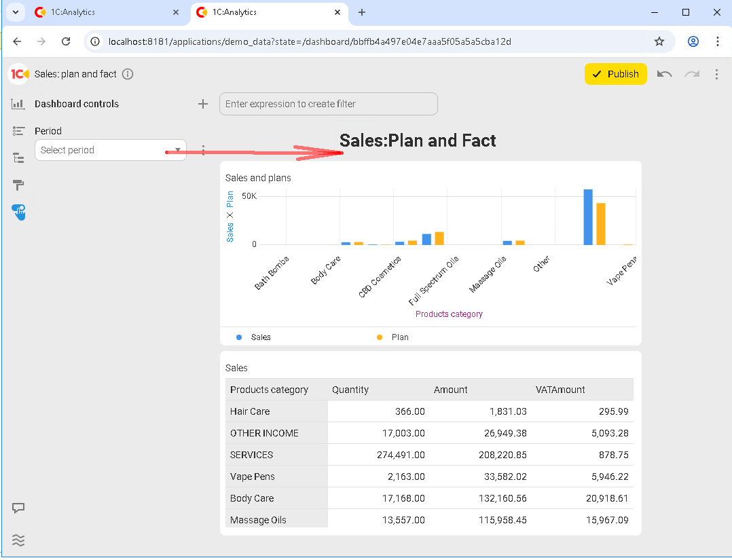Open a new browser tab

pos(362,12)
